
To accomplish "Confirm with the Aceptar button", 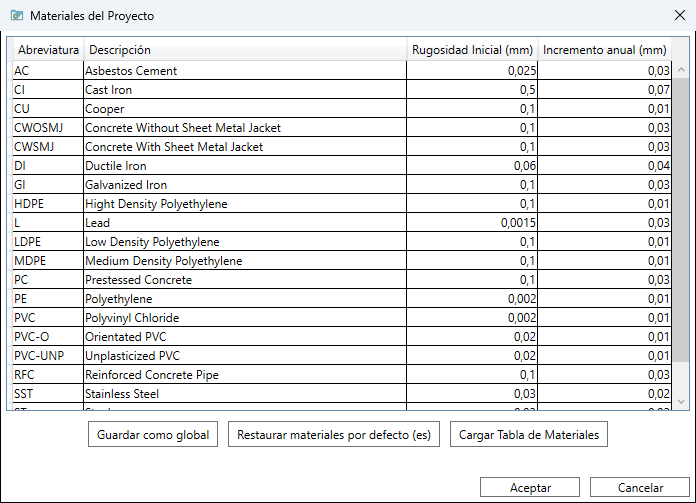I will (x=530, y=487).
